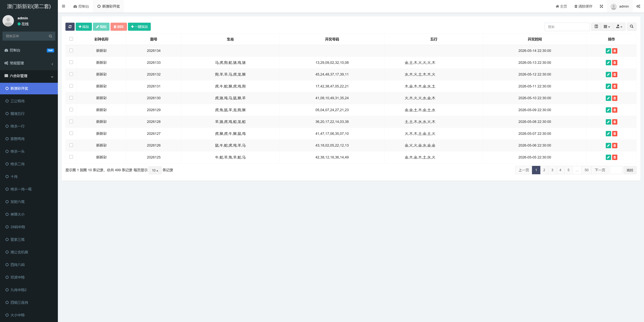
Task: Select checkbox for period 2026131
Action: [71, 86]
